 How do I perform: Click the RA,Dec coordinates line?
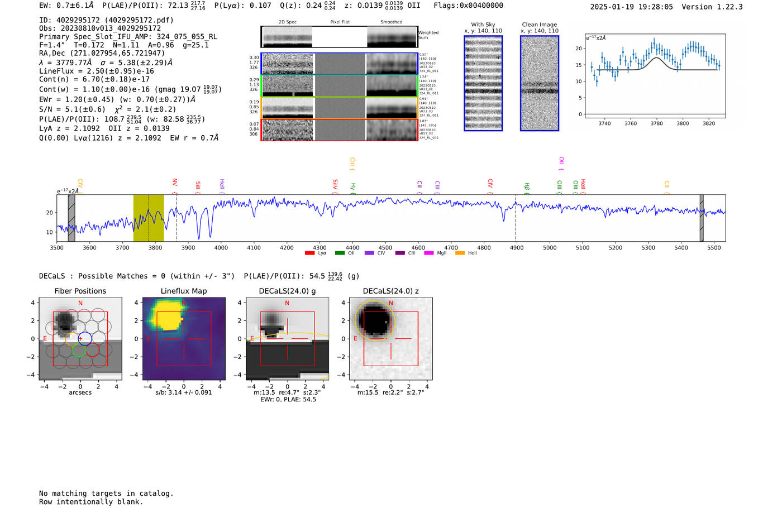coord(102,54)
